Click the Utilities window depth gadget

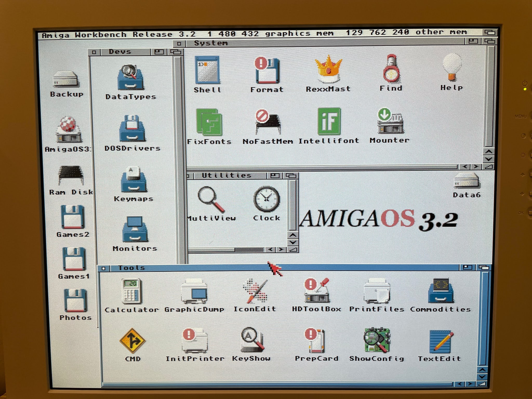[x=291, y=176]
